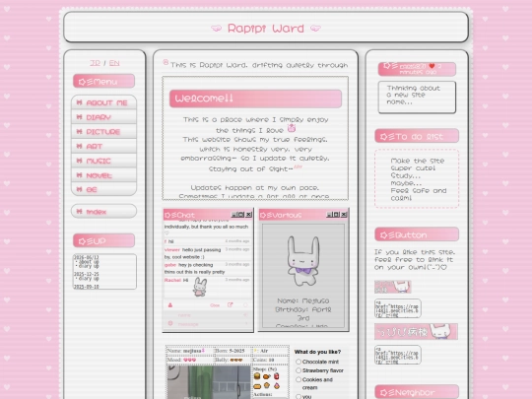Select the Cookies and cream option

pyautogui.click(x=299, y=379)
